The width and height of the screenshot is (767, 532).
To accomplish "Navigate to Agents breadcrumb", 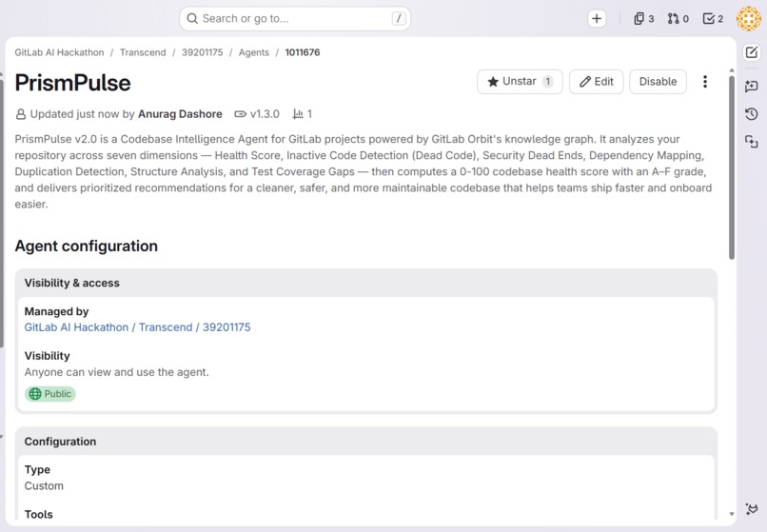I will [x=254, y=52].
